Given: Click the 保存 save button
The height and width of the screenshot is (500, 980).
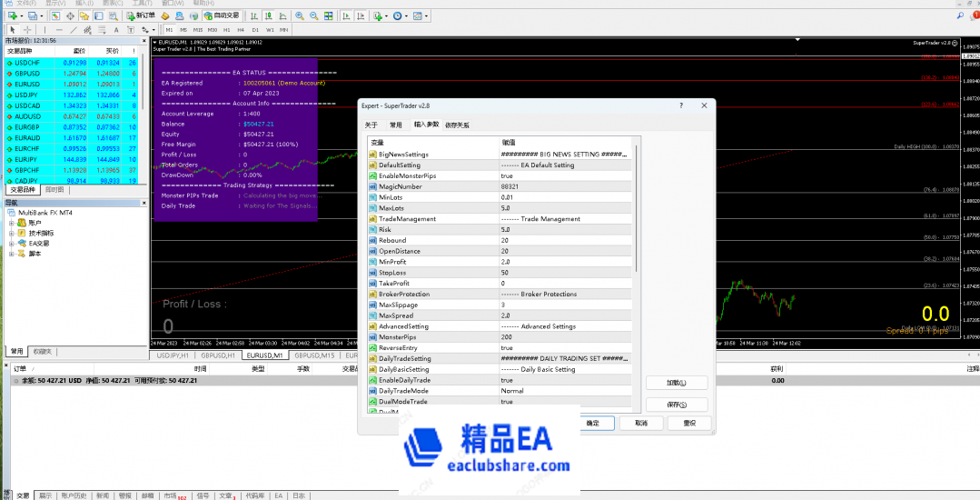Looking at the screenshot, I should click(677, 405).
